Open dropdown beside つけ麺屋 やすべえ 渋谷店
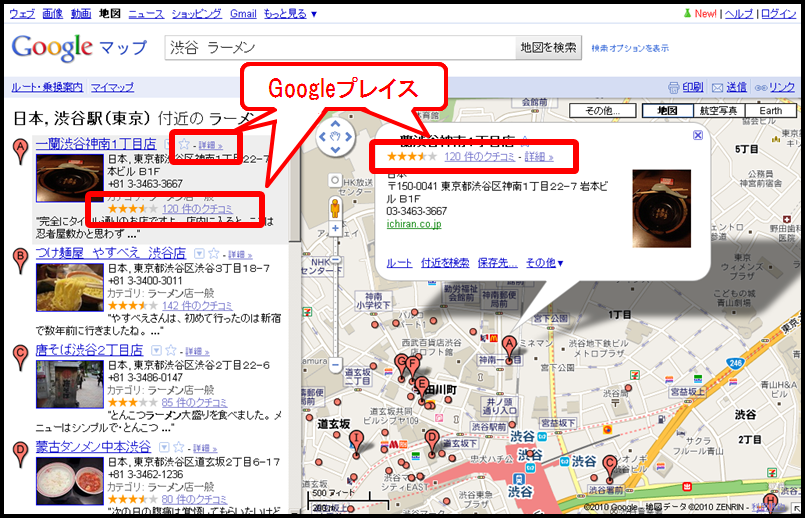 199,254
